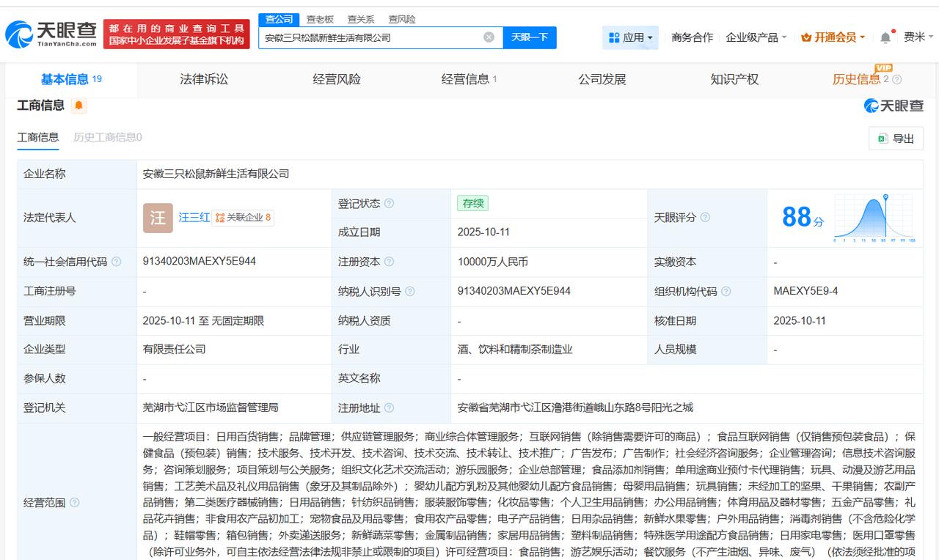This screenshot has height=560, width=939.
Task: Select the 历史工商信息 sub-tab
Action: pyautogui.click(x=107, y=137)
